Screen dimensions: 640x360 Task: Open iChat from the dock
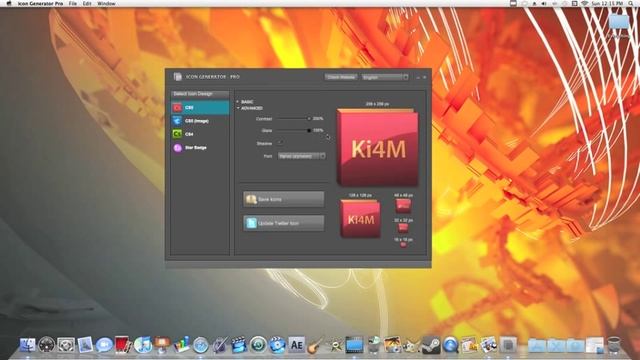pyautogui.click(x=104, y=345)
